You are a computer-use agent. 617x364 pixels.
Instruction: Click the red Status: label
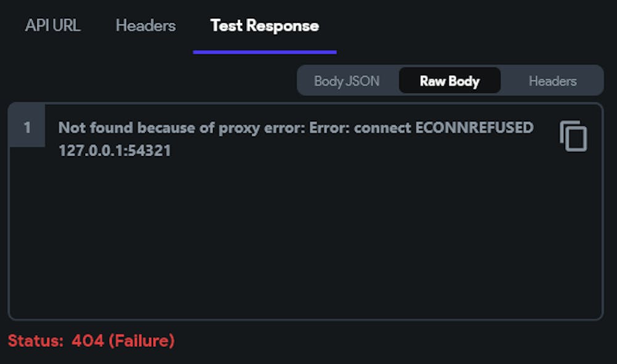35,341
